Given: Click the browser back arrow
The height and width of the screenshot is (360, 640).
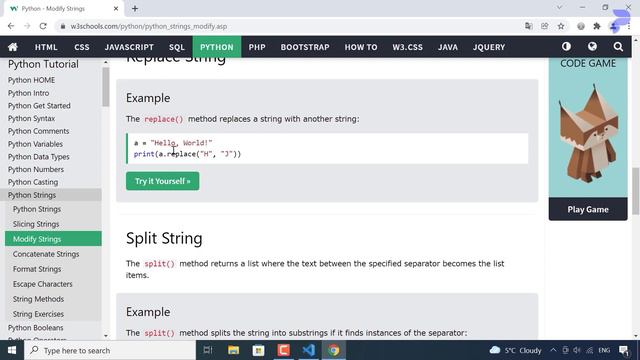Looking at the screenshot, I should click(x=11, y=26).
